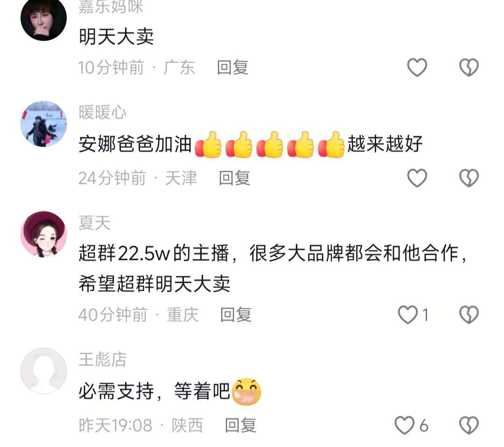The image size is (504, 447).
Task: Reply to the 10分钟前 广东 comment
Action: click(x=233, y=68)
